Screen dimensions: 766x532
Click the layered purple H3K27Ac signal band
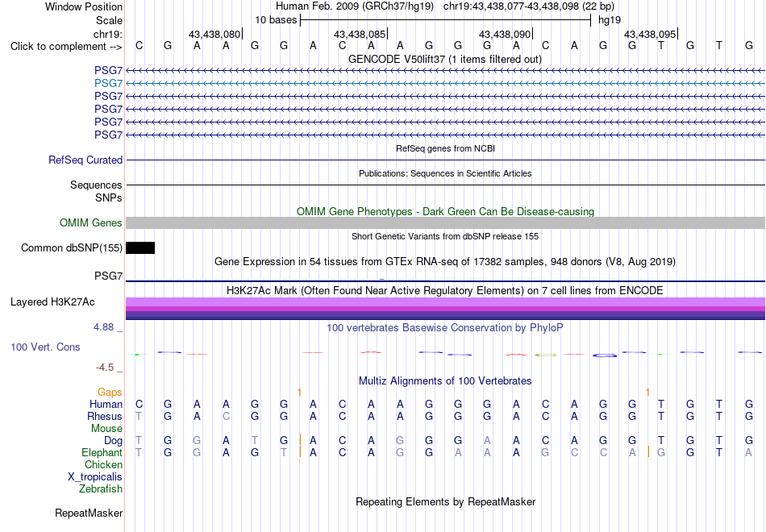coord(445,309)
